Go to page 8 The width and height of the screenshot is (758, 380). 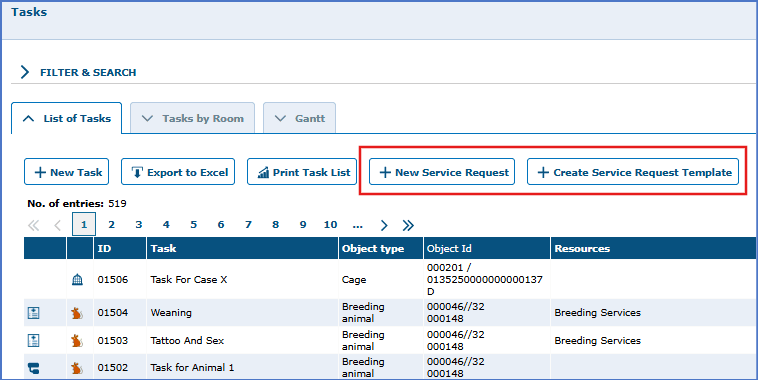click(x=276, y=225)
